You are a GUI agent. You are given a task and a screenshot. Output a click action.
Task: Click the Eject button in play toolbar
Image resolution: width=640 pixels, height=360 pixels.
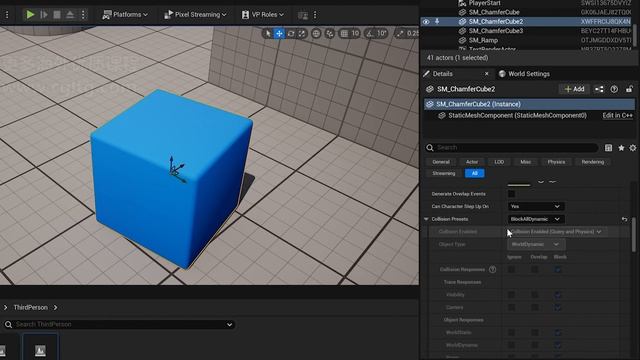tap(70, 15)
